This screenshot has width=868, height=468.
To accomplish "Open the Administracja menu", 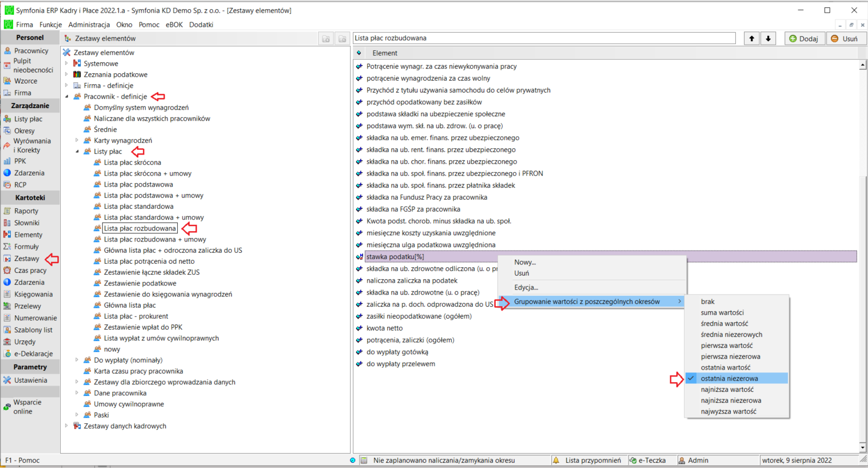I will 89,25.
